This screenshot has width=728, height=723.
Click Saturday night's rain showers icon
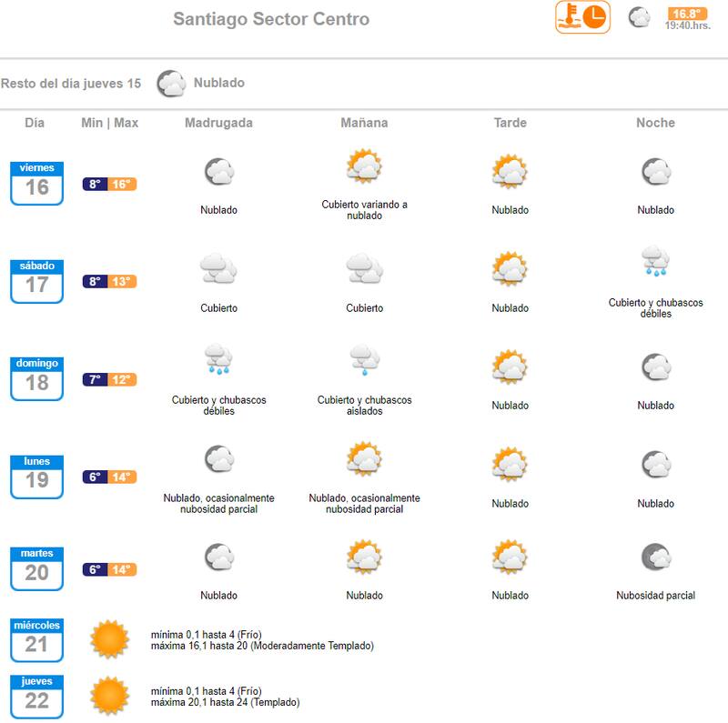(x=655, y=262)
